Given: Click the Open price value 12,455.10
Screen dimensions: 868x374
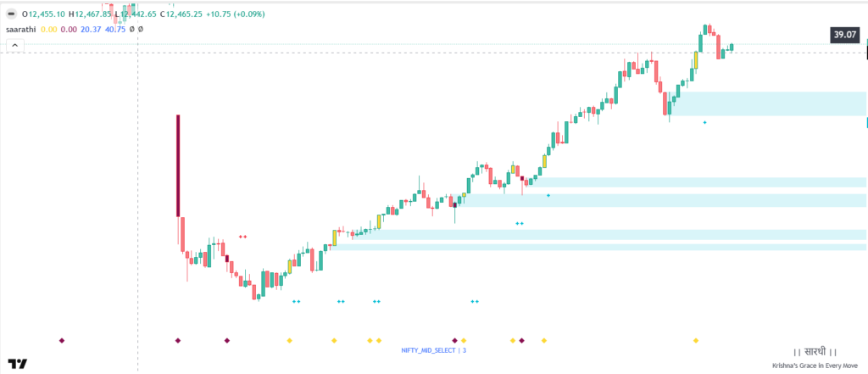Looking at the screenshot, I should click(47, 14).
